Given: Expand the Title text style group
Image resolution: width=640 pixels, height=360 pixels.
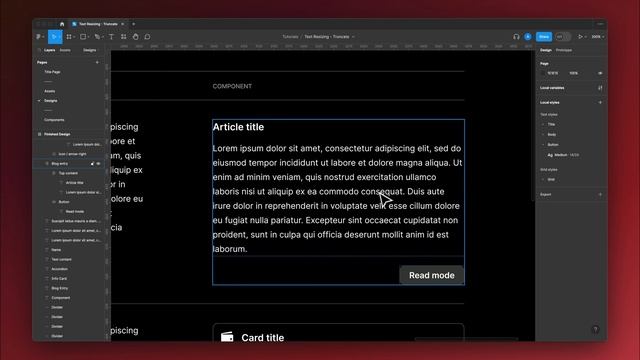Looking at the screenshot, I should (543, 124).
